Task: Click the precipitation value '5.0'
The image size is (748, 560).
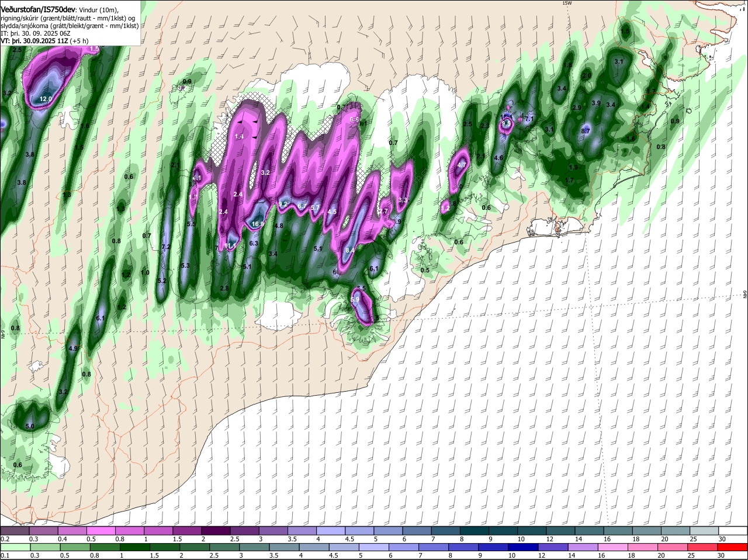Action: click(30, 426)
